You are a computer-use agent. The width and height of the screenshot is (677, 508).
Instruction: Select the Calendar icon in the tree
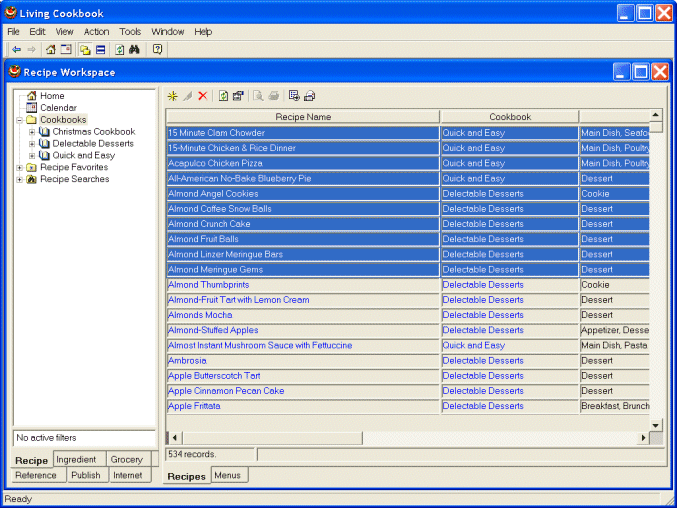(x=32, y=107)
